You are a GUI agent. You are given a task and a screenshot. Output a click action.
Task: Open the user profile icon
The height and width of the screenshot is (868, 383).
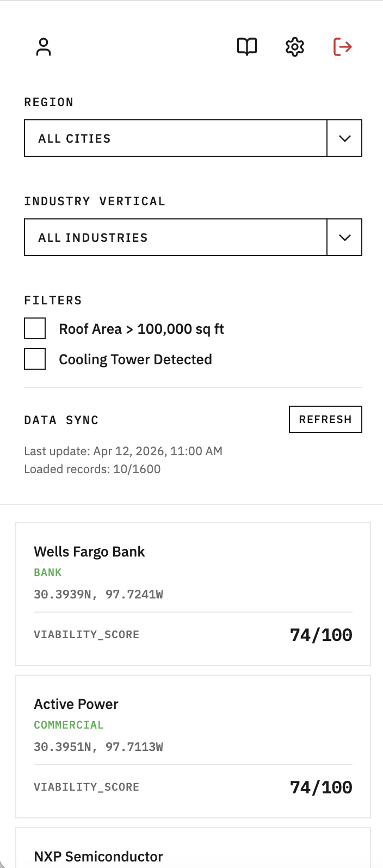[x=44, y=47]
